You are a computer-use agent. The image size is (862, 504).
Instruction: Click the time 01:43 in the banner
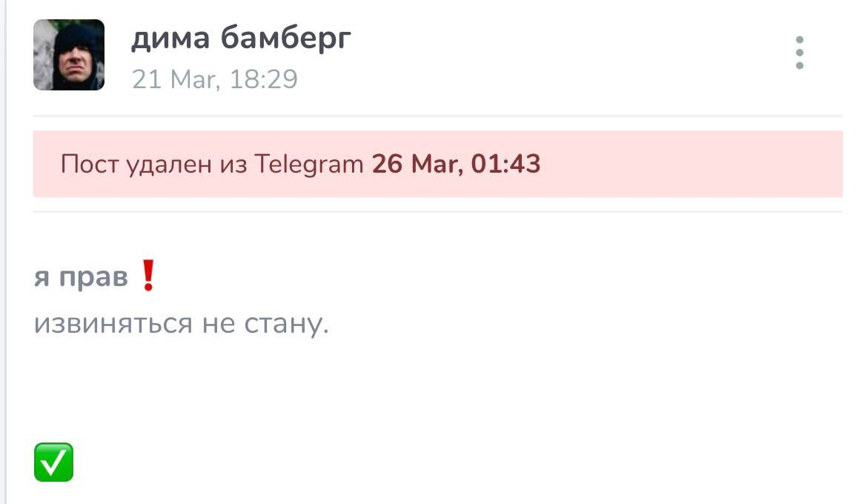[x=505, y=164]
